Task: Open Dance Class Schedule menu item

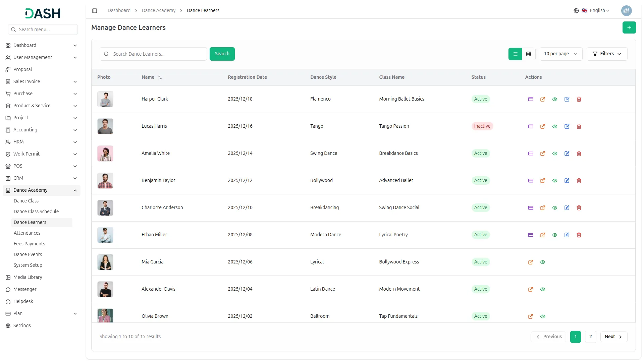Action: coord(36,212)
